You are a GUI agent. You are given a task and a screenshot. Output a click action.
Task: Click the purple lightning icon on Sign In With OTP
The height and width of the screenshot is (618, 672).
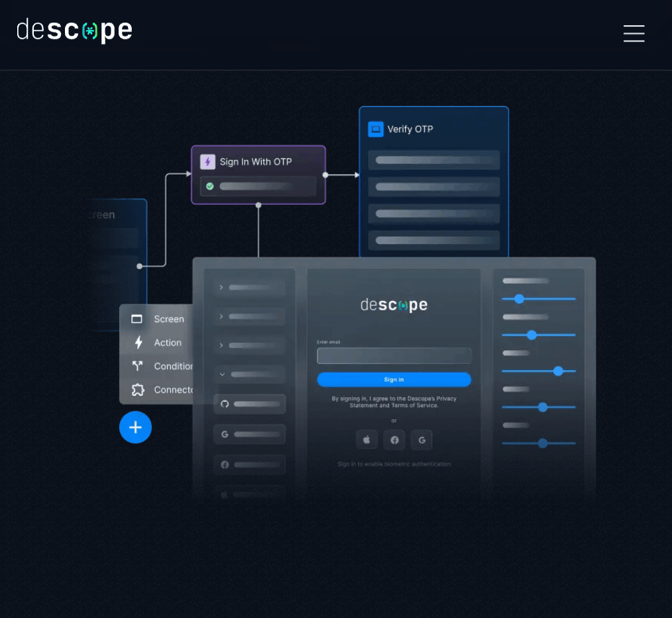(207, 162)
